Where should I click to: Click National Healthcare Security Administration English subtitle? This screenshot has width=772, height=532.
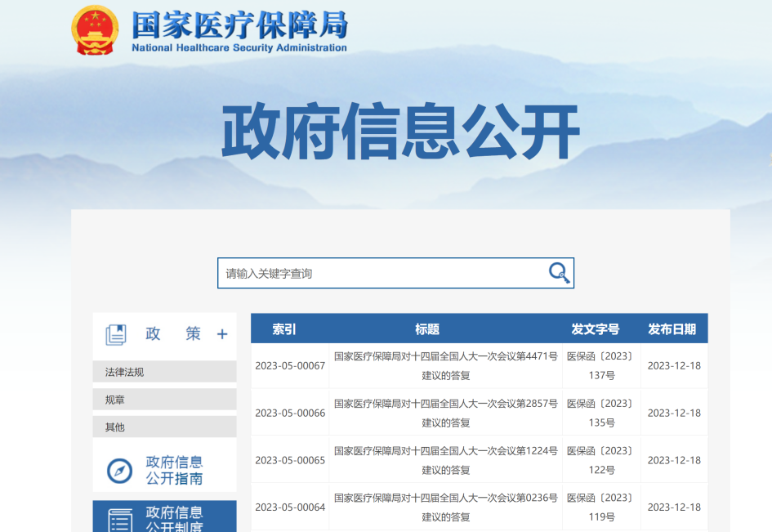click(x=239, y=47)
